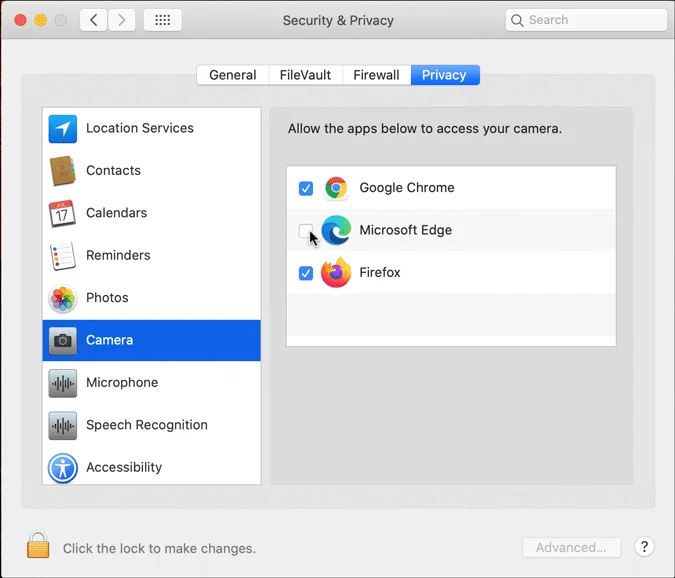The width and height of the screenshot is (675, 578).
Task: Click the padlock to unlock changes
Action: 38,545
